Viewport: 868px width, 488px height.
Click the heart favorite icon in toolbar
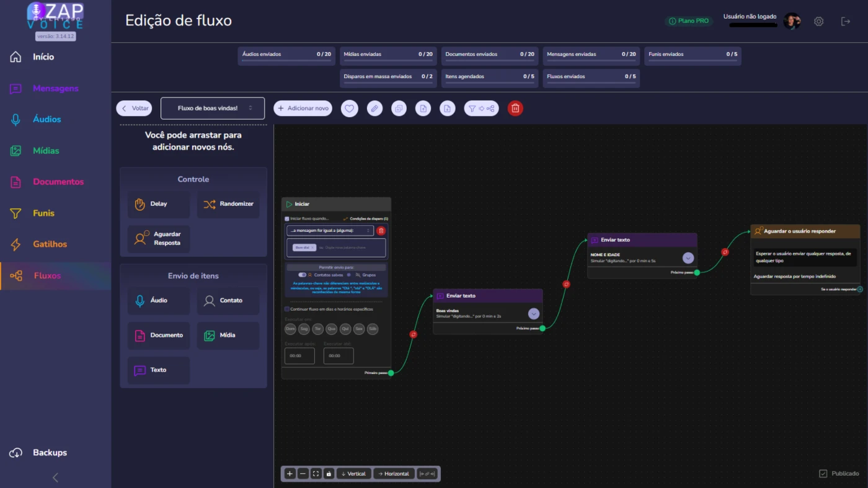pyautogui.click(x=349, y=109)
